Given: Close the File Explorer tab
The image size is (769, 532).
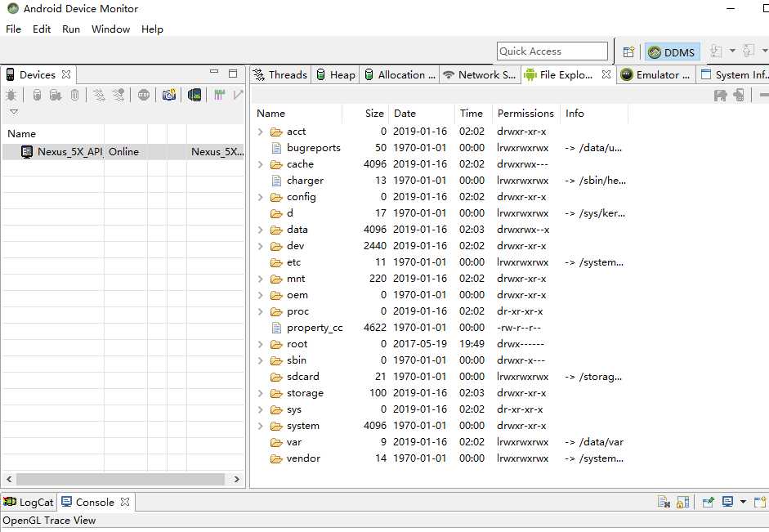Looking at the screenshot, I should coord(606,74).
